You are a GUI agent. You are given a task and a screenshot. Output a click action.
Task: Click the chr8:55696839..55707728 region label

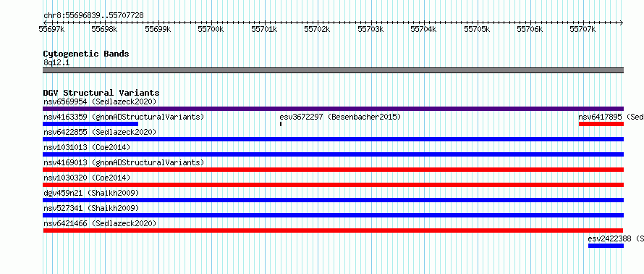tap(93, 15)
